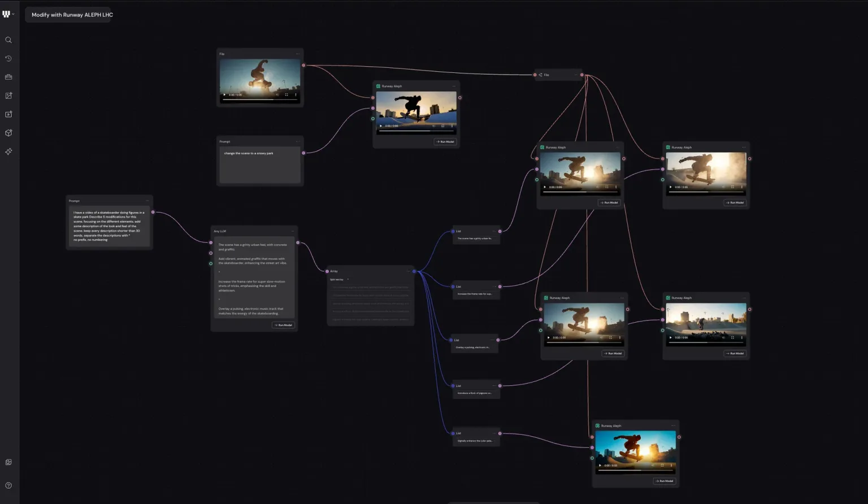Screen dimensions: 868x504
Task: Fullscreen the snowy skate park Runway Aleph video
Action: pos(443,126)
